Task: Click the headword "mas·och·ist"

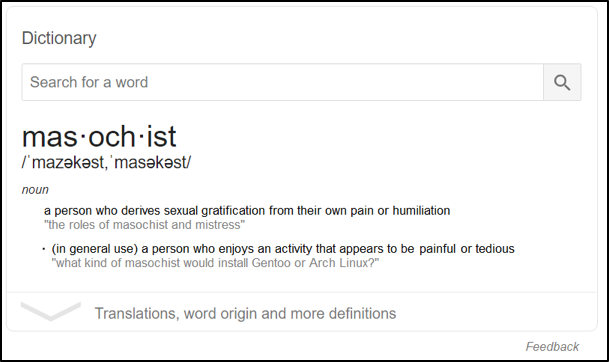Action: [99, 136]
